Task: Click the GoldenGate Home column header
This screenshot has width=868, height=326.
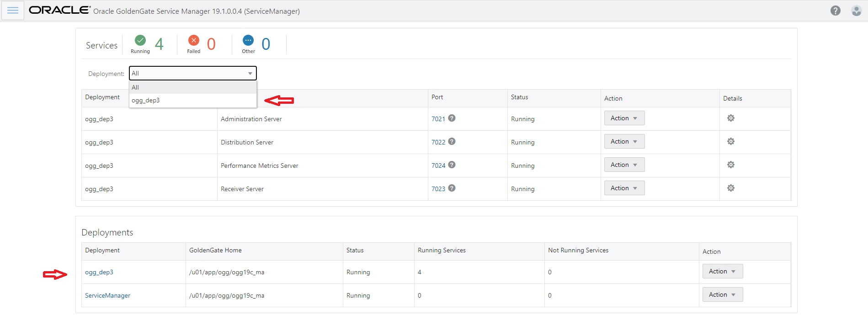Action: 215,250
